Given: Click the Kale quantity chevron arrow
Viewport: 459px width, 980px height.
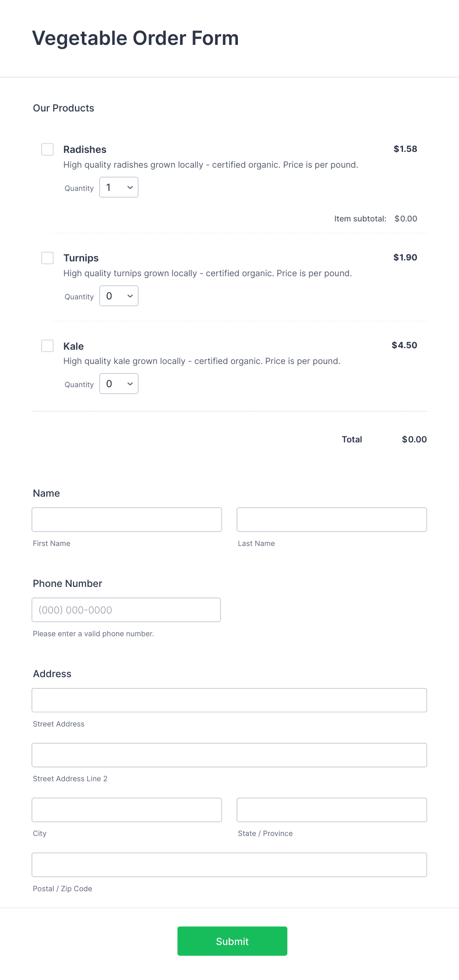Looking at the screenshot, I should (x=130, y=383).
